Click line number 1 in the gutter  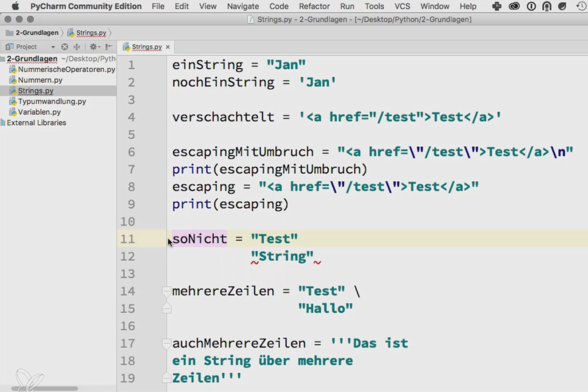(x=131, y=65)
